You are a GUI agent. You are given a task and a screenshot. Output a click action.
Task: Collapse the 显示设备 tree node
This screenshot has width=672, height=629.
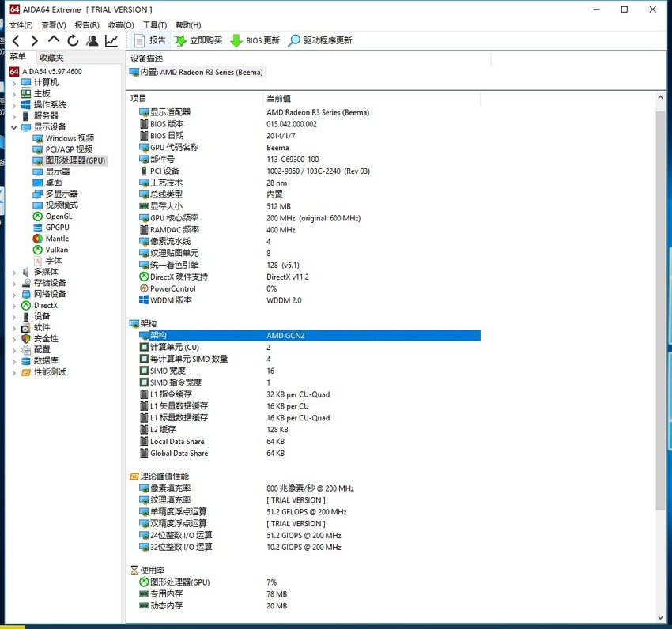coord(13,127)
